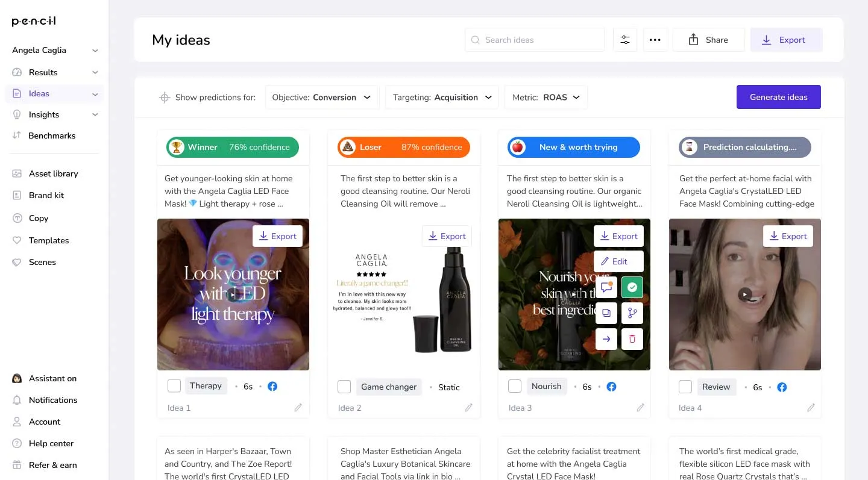This screenshot has width=868, height=480.
Task: Open Brand kit in the sidebar
Action: [x=46, y=195]
